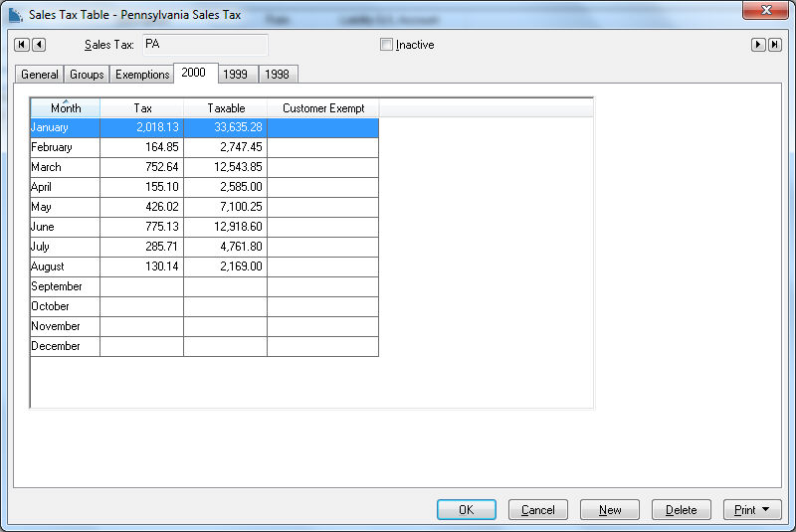Click the application icon in title bar

(x=15, y=15)
